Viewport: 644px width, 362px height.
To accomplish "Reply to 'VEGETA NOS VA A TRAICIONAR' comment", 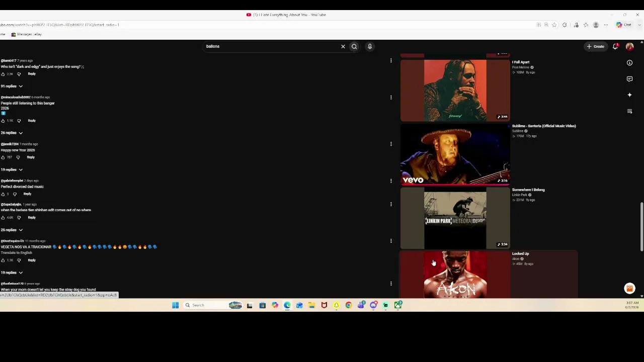I will coord(32,260).
